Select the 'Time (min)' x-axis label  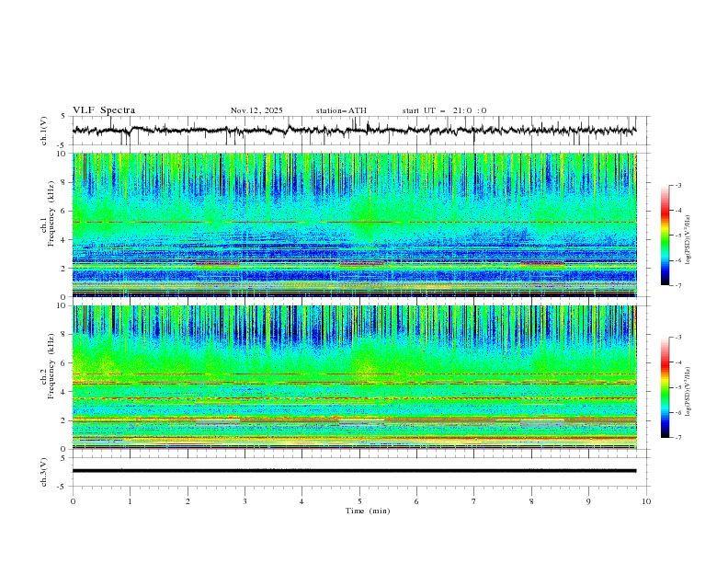(x=368, y=511)
